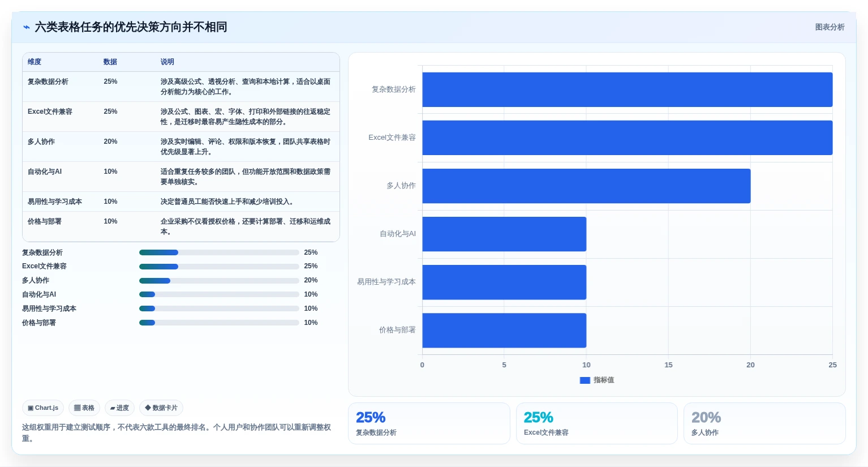Click the 自动化与AI progress bar
This screenshot has width=868, height=467.
219,294
